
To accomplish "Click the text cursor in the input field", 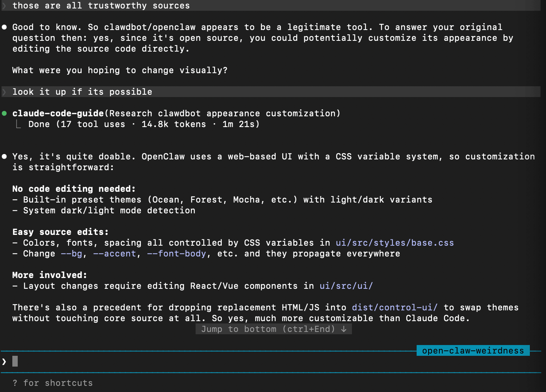I will [x=14, y=361].
